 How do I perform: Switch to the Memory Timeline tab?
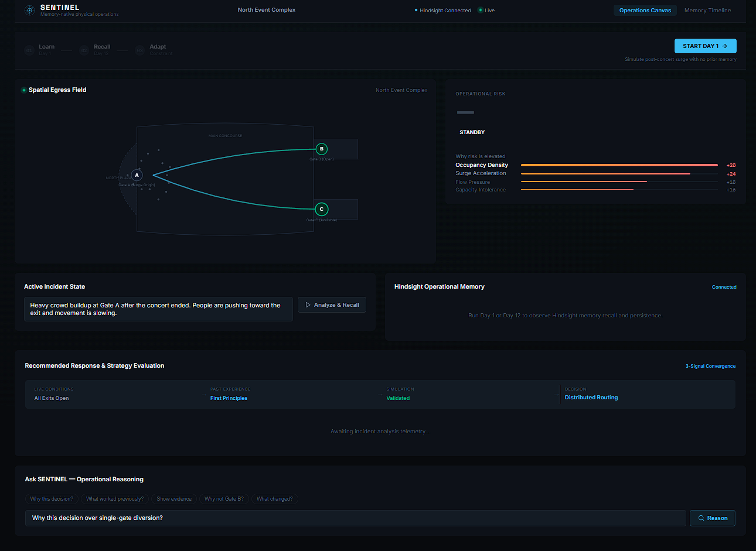(x=707, y=11)
